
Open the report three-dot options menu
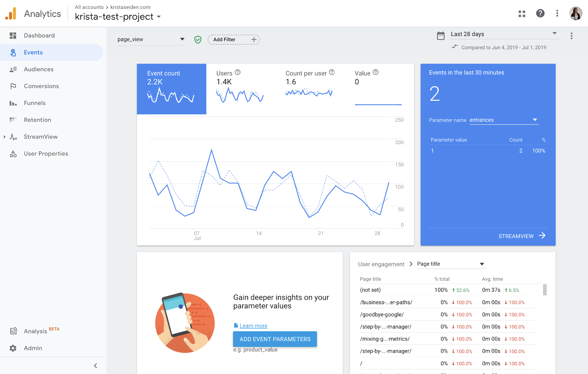pyautogui.click(x=571, y=36)
